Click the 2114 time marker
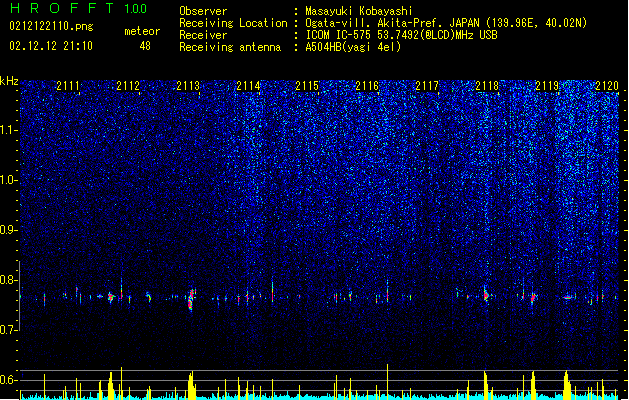This screenshot has width=629, height=400. tap(248, 86)
